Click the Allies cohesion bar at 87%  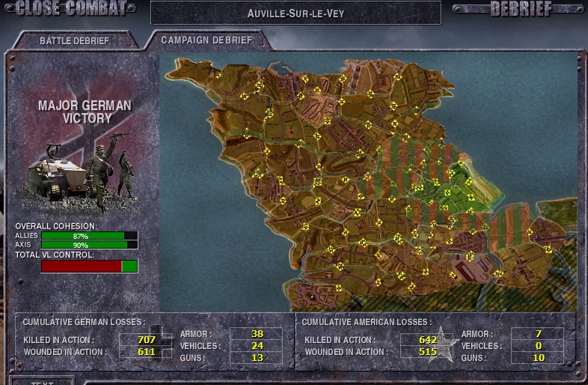point(89,236)
